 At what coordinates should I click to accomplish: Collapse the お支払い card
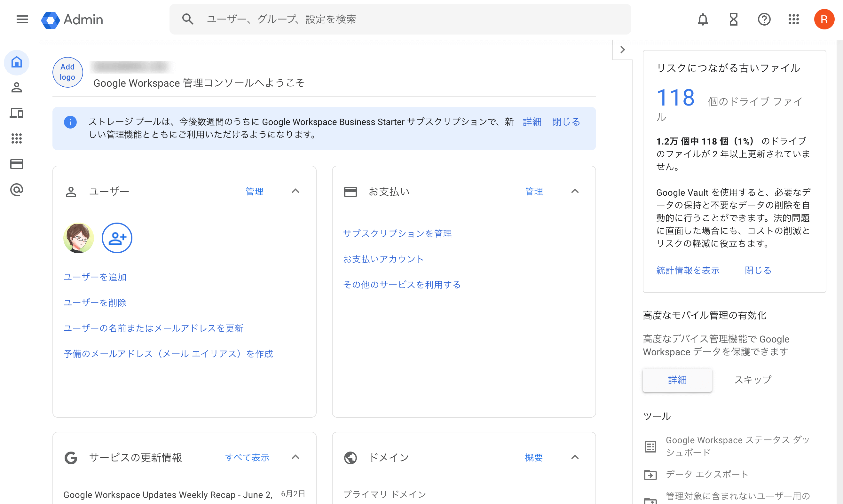click(x=575, y=191)
